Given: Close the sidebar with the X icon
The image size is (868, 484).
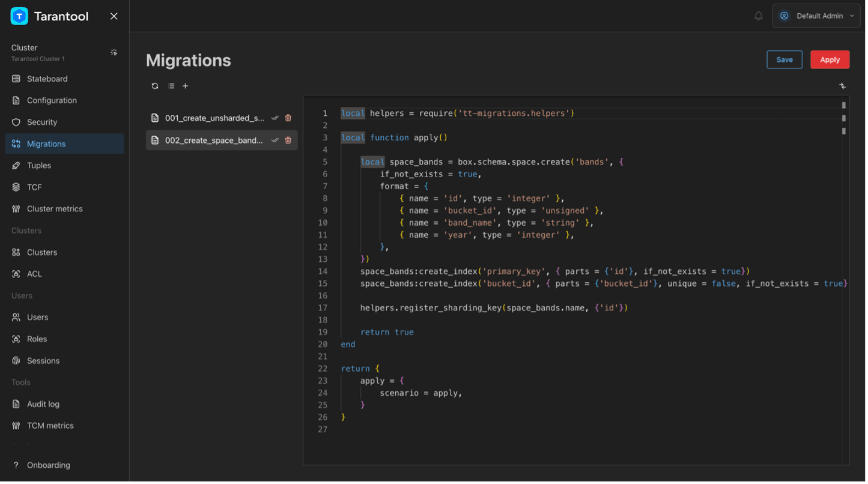Looking at the screenshot, I should tap(114, 16).
